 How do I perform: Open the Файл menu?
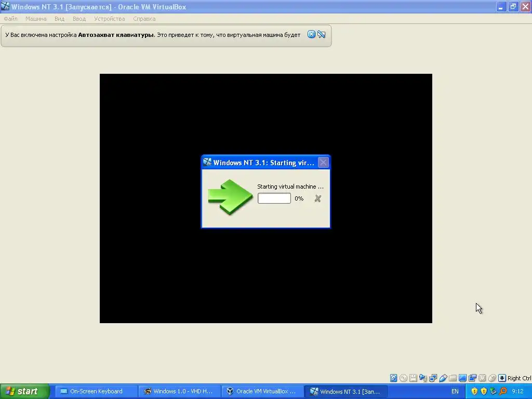click(10, 19)
